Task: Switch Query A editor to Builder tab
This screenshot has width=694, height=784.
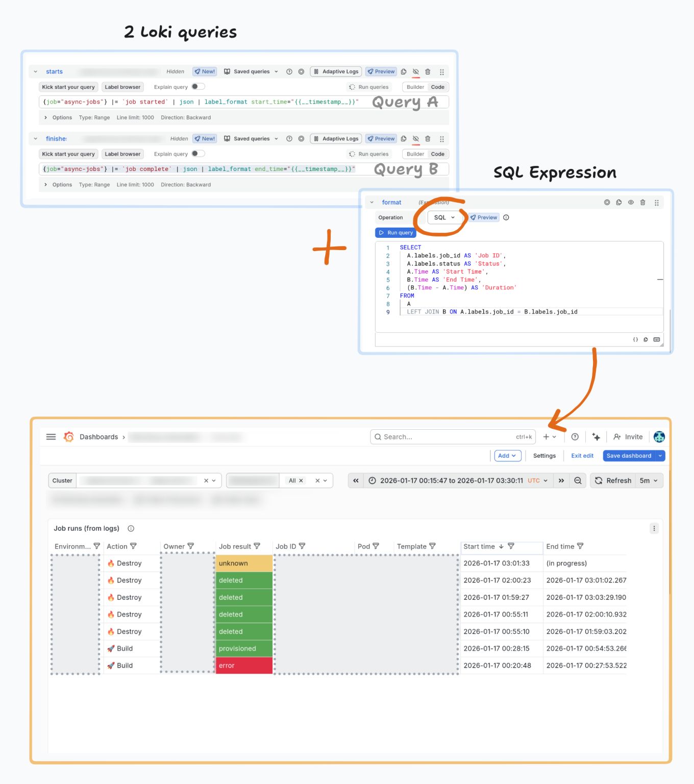Action: click(x=414, y=87)
